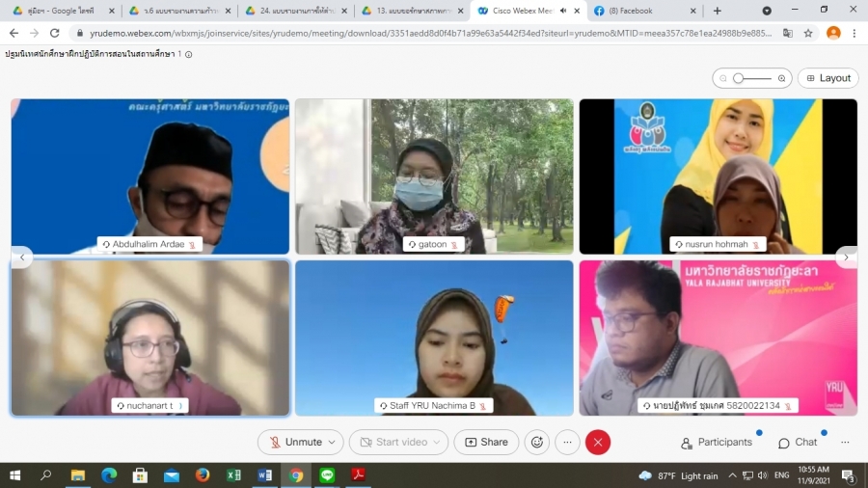Switch to the Facebook browser tab
Image resolution: width=868 pixels, height=488 pixels.
(637, 11)
